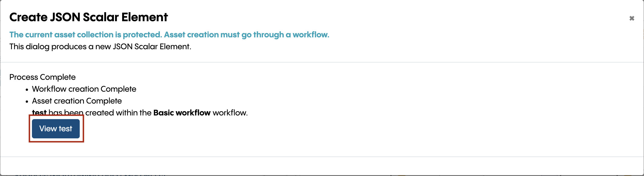
Task: Click "Asset creation must go through a workflow" text
Action: tap(247, 35)
